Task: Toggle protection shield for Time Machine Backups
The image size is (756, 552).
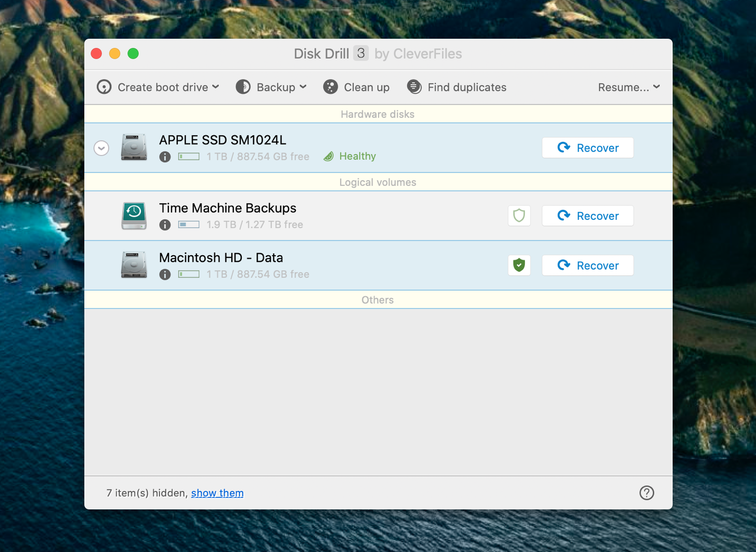Action: click(x=519, y=215)
